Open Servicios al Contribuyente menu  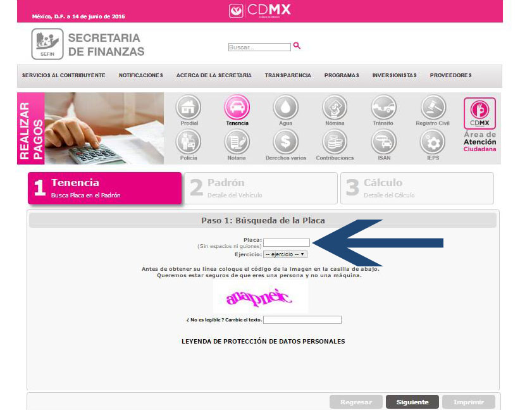64,75
